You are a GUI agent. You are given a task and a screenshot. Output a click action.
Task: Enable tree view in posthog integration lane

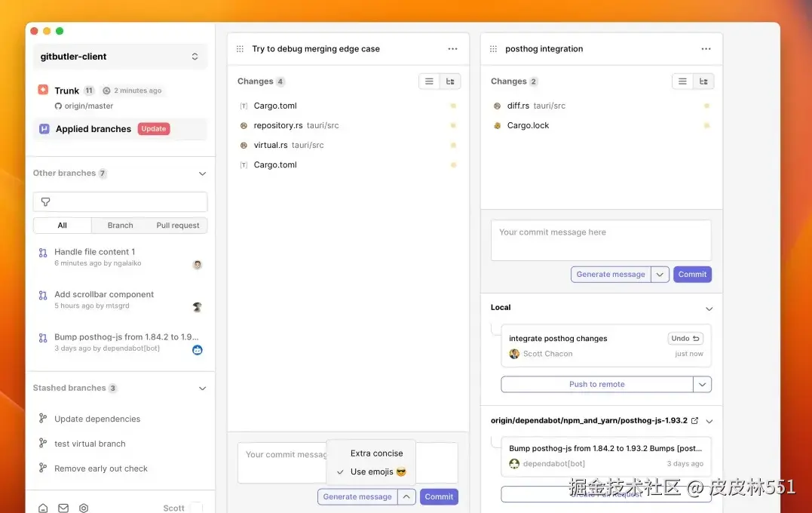click(x=703, y=81)
